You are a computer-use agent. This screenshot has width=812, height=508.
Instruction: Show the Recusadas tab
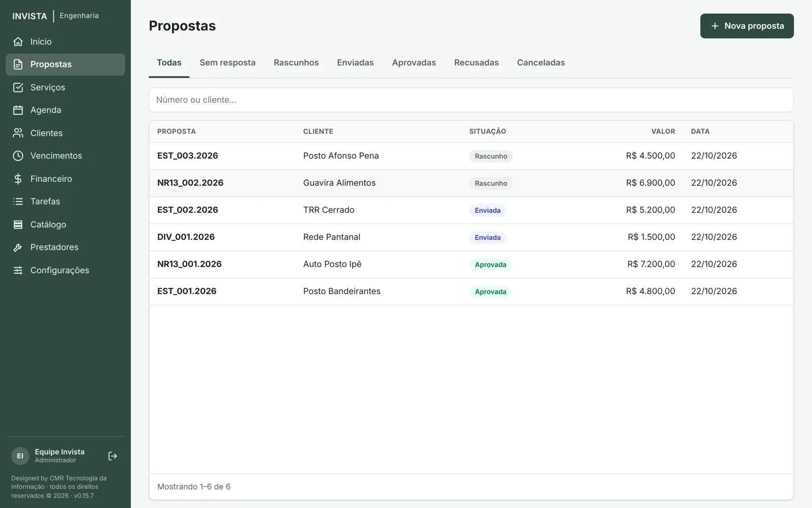click(476, 63)
